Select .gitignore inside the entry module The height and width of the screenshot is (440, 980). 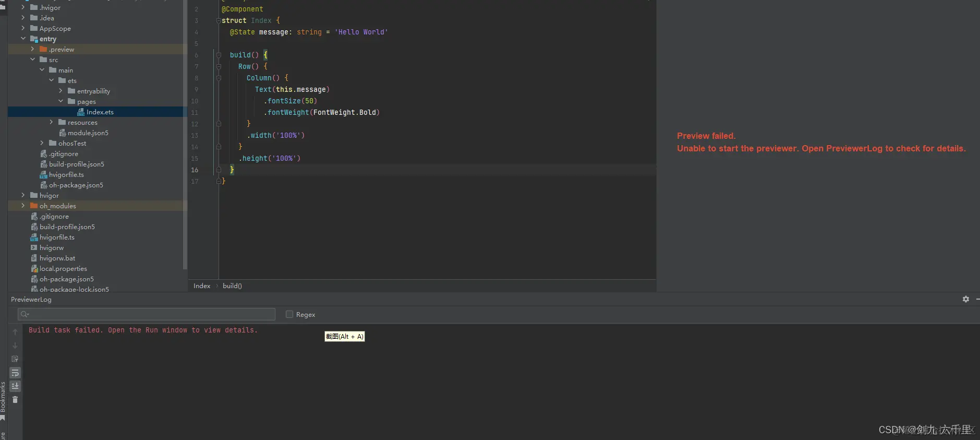point(64,154)
